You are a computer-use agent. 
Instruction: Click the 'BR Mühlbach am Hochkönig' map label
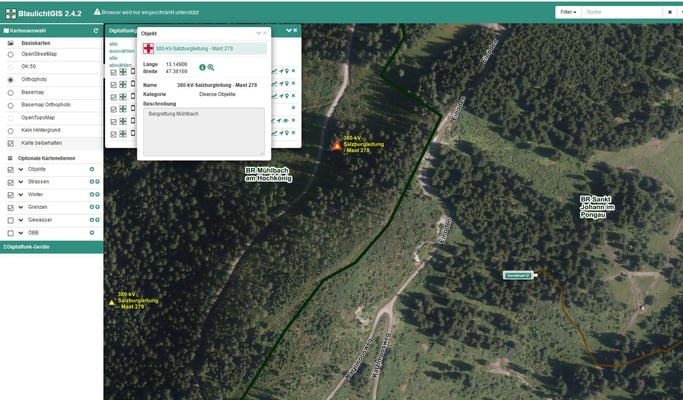click(268, 174)
